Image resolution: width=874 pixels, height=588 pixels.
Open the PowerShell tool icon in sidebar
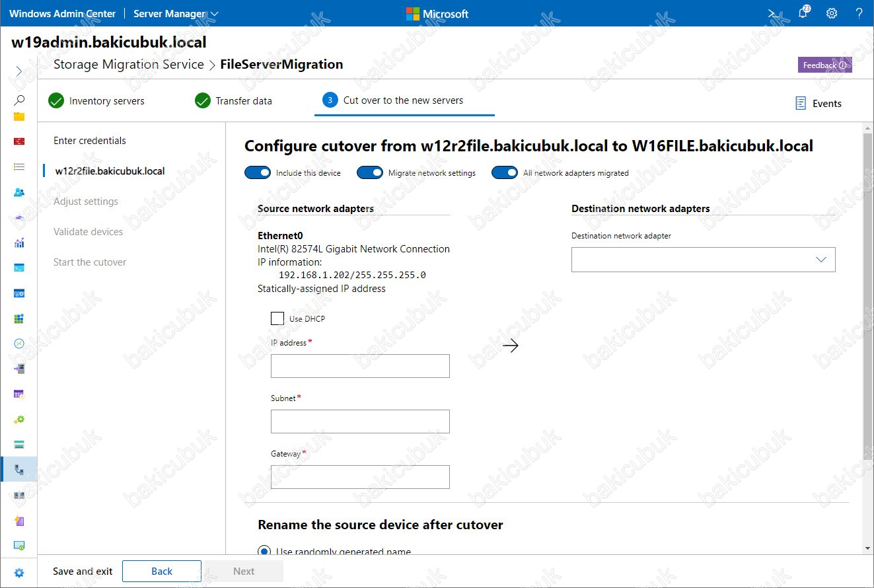19,268
